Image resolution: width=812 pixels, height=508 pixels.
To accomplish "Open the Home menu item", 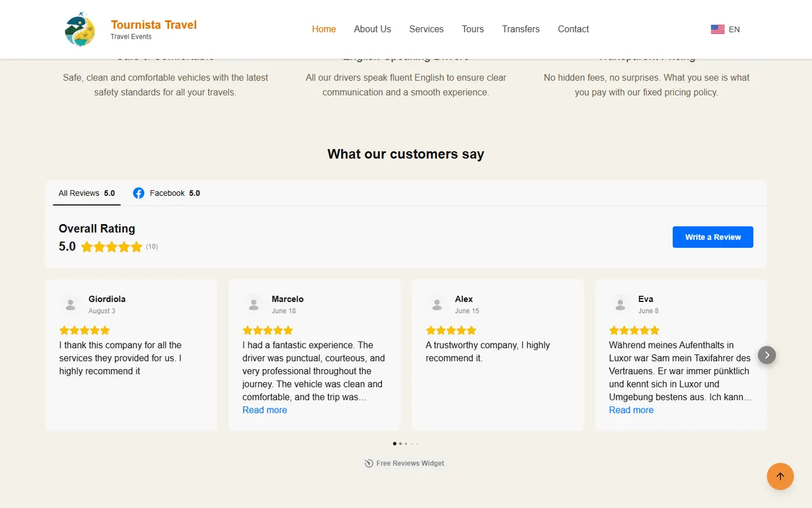I will pyautogui.click(x=324, y=29).
